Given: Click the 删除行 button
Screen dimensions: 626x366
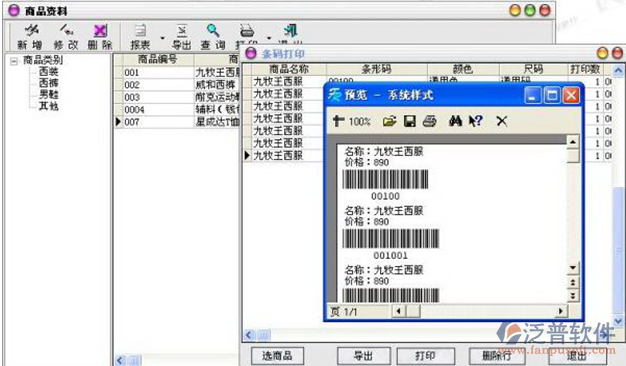Looking at the screenshot, I should tap(496, 356).
